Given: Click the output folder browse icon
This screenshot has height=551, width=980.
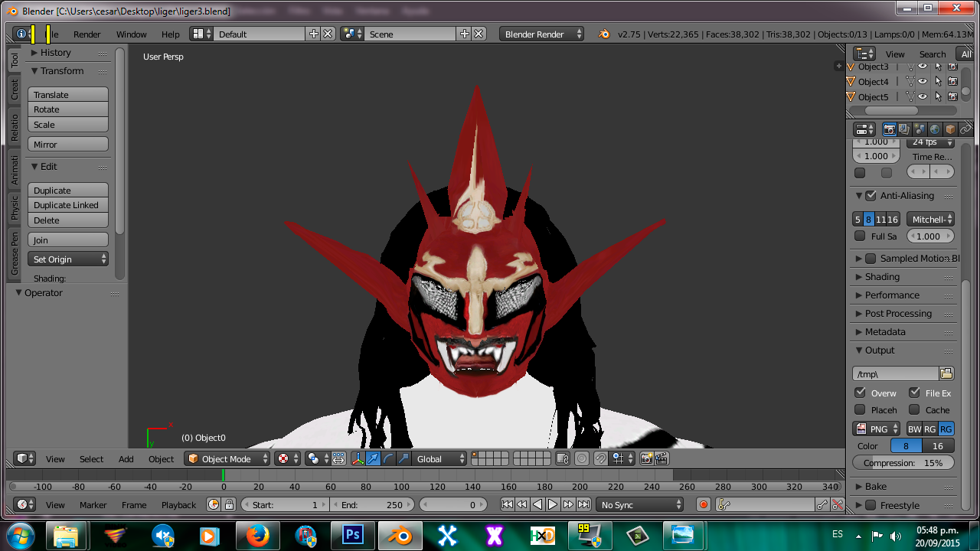Looking at the screenshot, I should (947, 373).
